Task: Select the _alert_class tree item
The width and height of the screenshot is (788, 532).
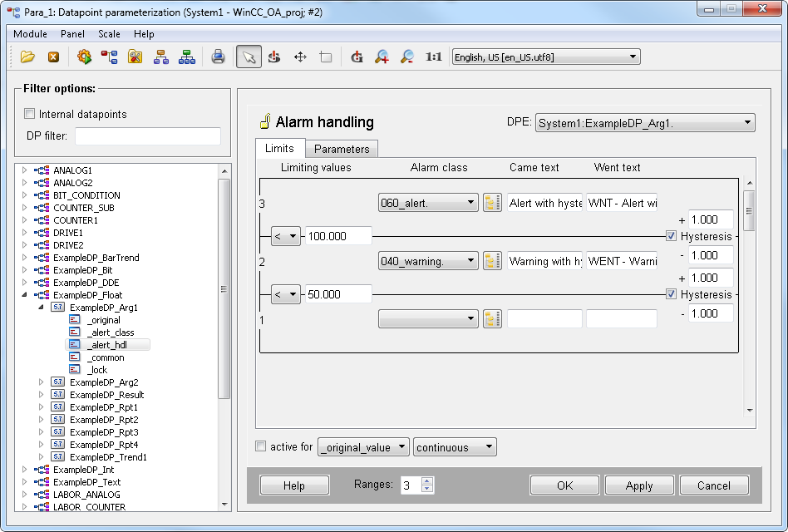Action: [x=110, y=332]
